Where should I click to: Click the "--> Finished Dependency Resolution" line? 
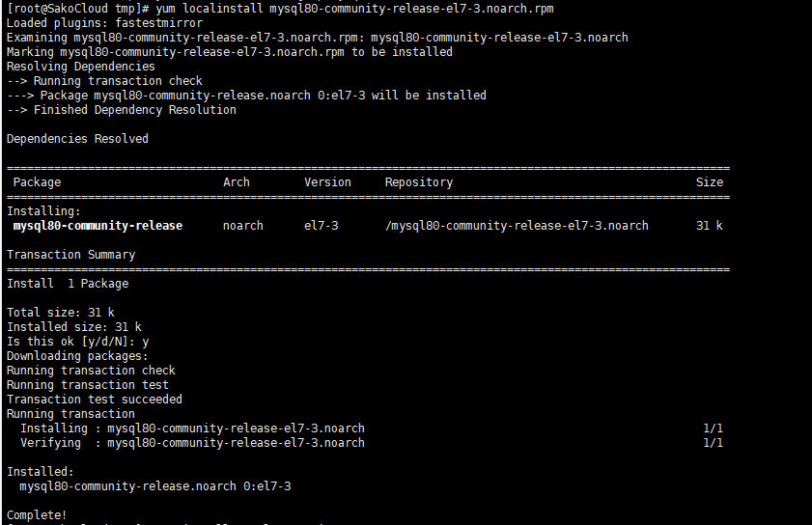pyautogui.click(x=122, y=110)
